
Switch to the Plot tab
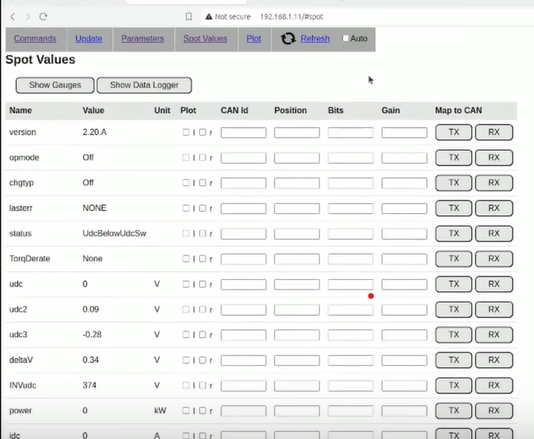[x=254, y=38]
